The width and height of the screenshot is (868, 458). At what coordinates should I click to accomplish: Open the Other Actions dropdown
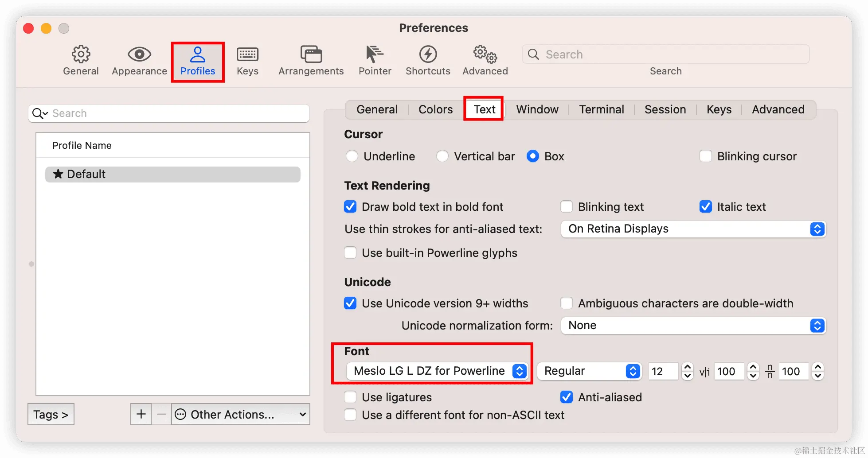coord(241,414)
